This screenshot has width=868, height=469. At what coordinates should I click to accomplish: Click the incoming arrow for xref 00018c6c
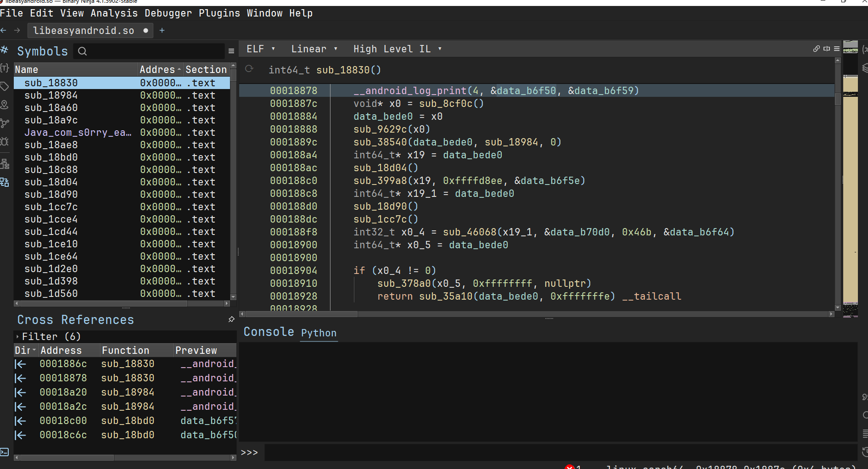tap(20, 435)
